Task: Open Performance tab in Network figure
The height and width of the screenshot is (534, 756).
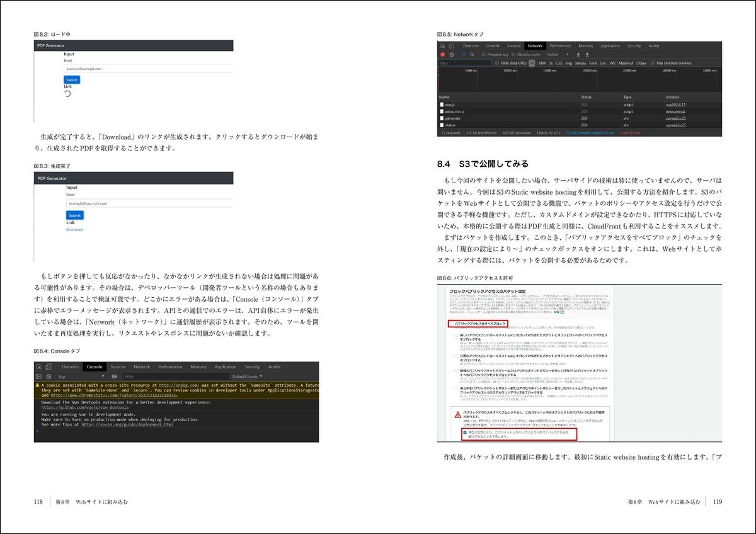Action: point(561,46)
